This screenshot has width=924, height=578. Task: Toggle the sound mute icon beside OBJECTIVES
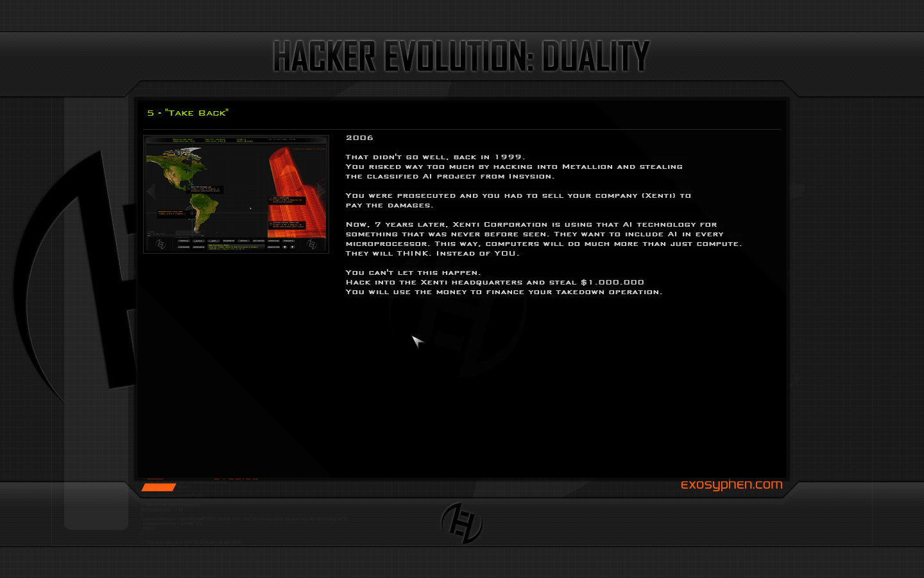[x=285, y=247]
